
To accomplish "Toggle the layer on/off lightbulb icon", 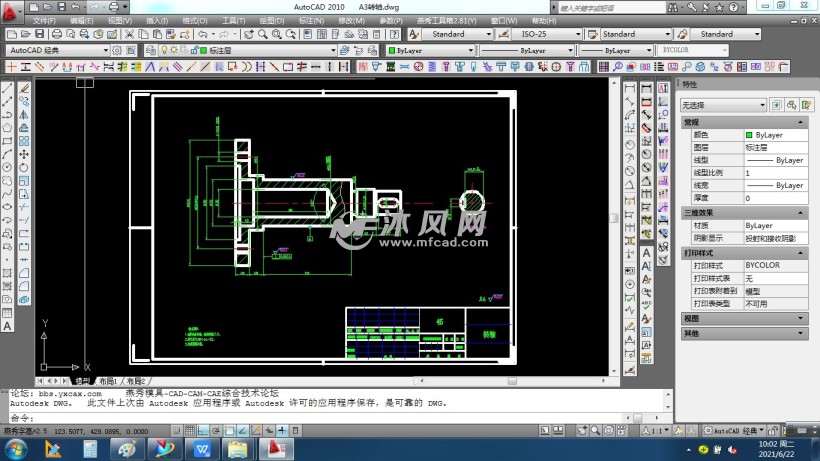I will [x=164, y=50].
